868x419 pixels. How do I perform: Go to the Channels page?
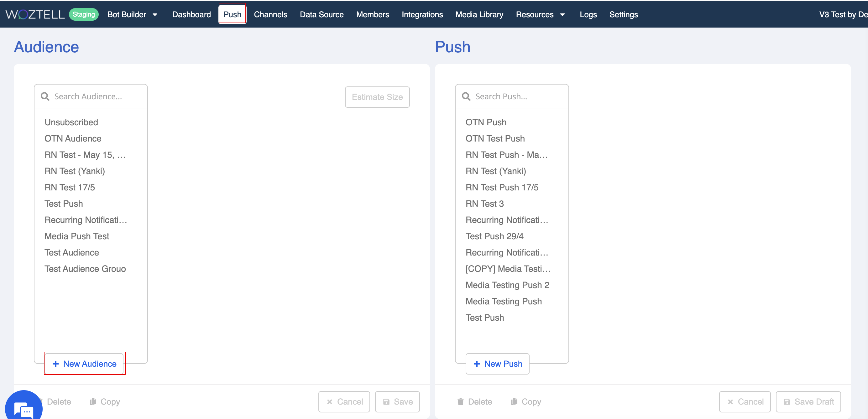point(270,14)
